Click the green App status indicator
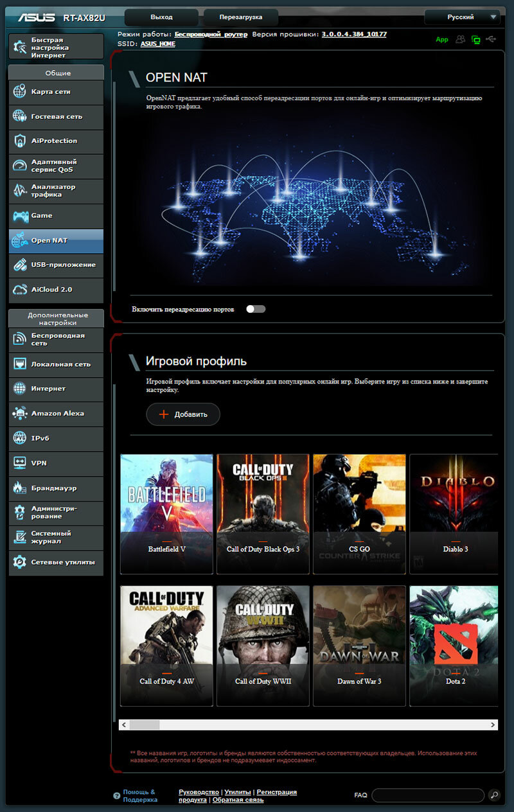This screenshot has width=514, height=812. (442, 40)
